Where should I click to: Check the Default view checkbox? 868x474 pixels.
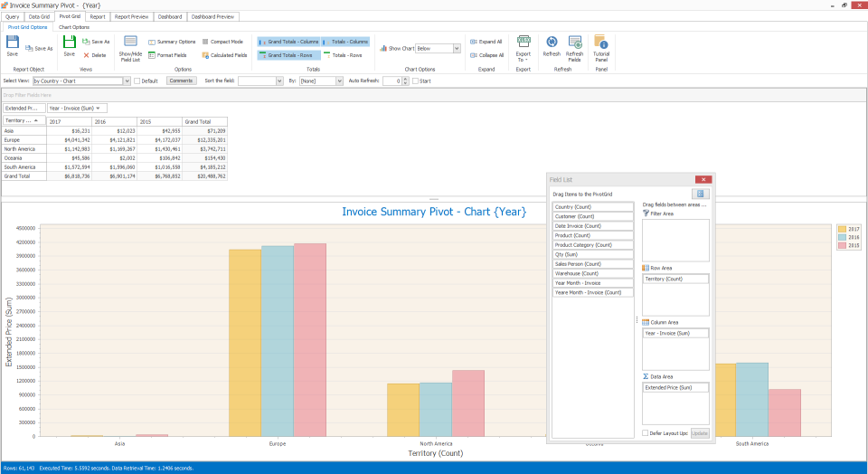[x=137, y=81]
